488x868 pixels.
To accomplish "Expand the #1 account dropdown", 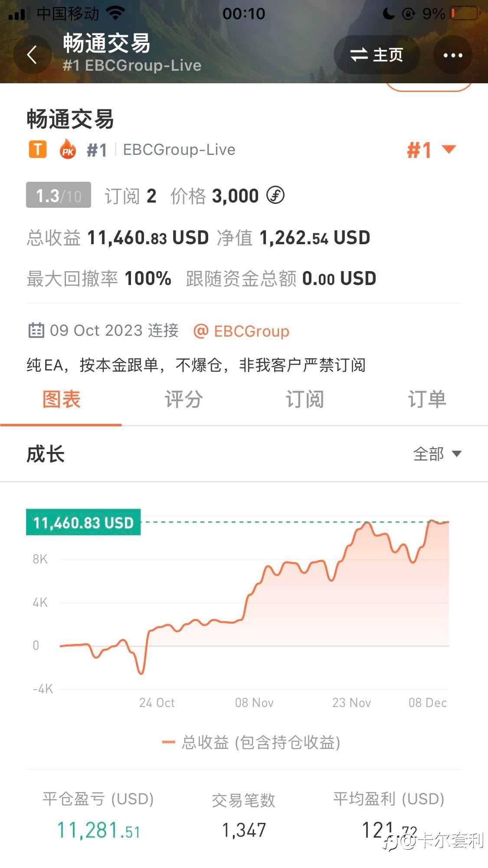I will (x=431, y=150).
